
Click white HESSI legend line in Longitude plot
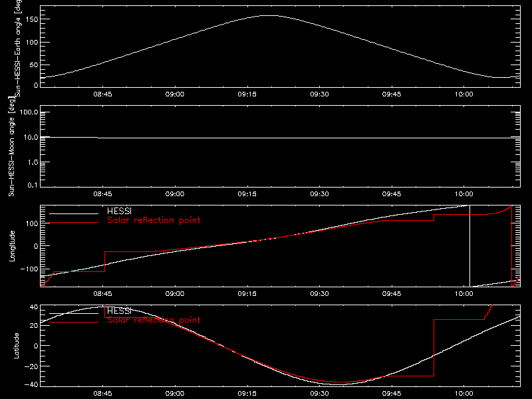(74, 213)
